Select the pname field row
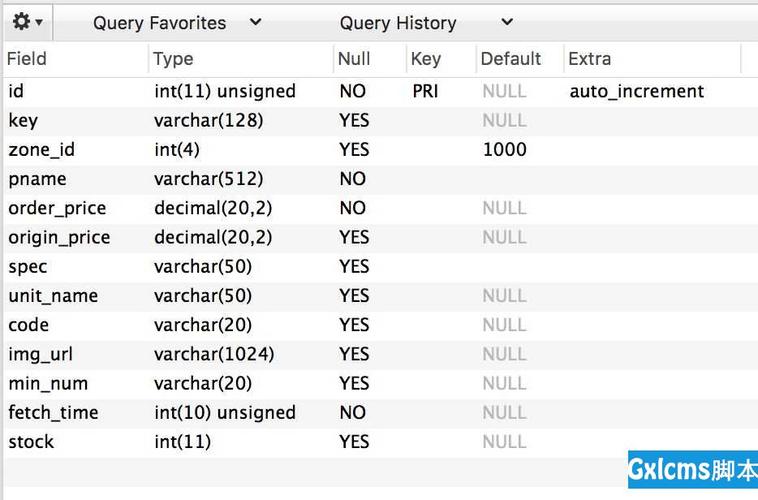This screenshot has width=758, height=500. (x=381, y=179)
